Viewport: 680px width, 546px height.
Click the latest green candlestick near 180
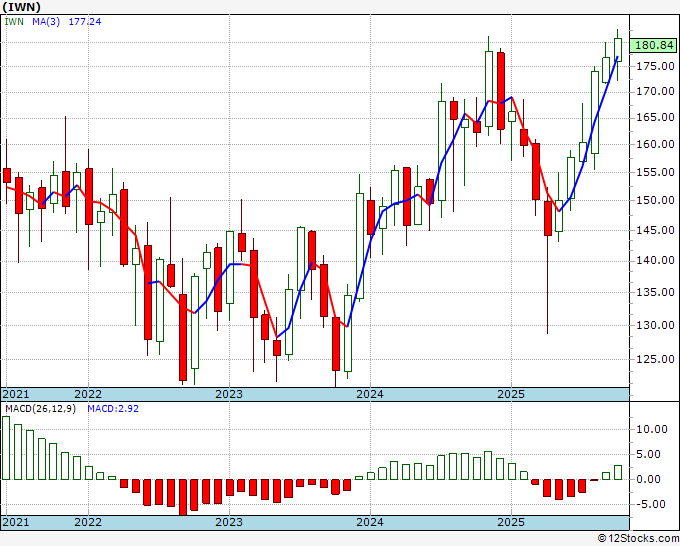click(618, 50)
